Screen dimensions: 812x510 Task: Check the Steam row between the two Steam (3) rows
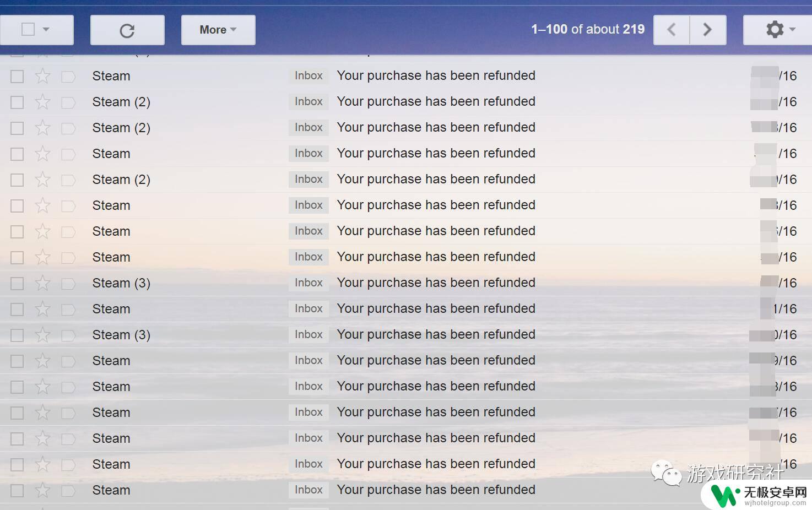(x=17, y=309)
